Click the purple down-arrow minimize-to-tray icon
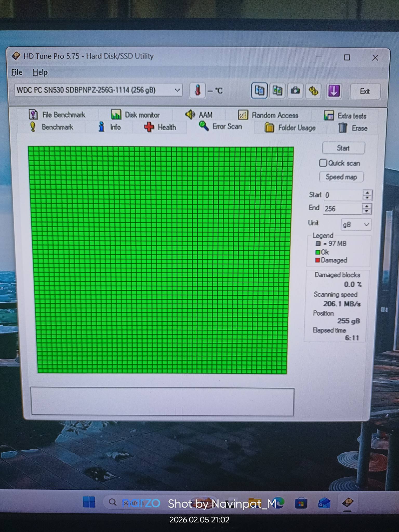Viewport: 399px width, 532px height. [334, 91]
